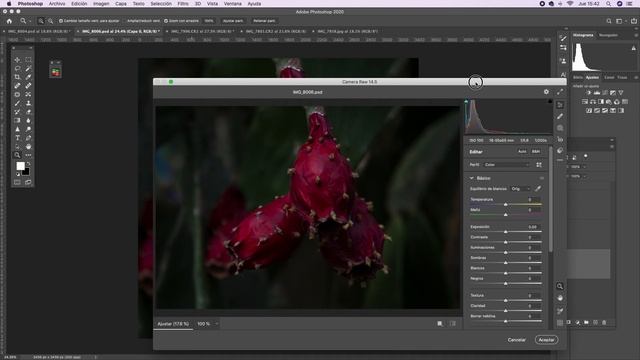Select the Dodge tool
This screenshot has width=640, height=360.
tap(28, 129)
